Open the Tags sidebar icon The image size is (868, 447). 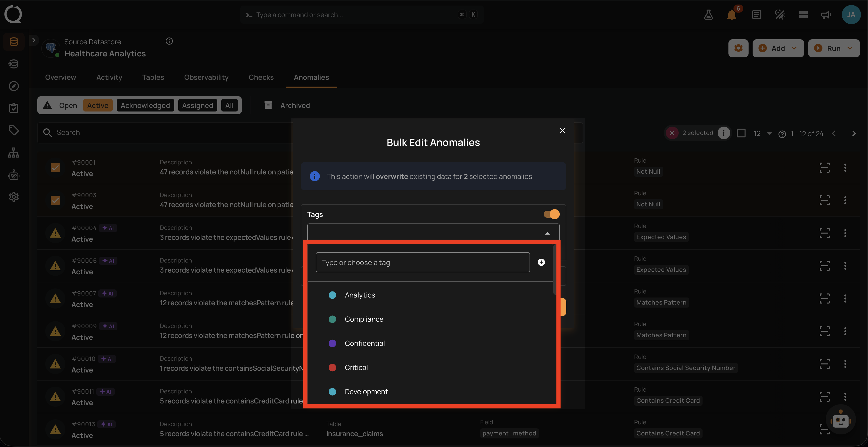click(14, 130)
